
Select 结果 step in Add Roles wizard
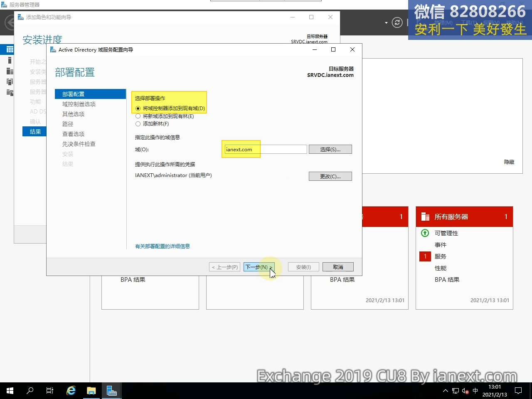(35, 132)
